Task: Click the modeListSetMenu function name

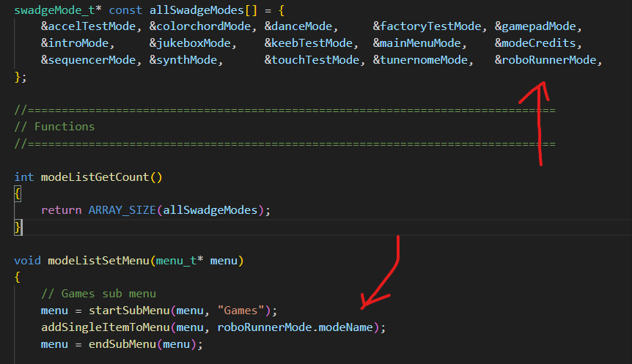Action: pos(98,261)
